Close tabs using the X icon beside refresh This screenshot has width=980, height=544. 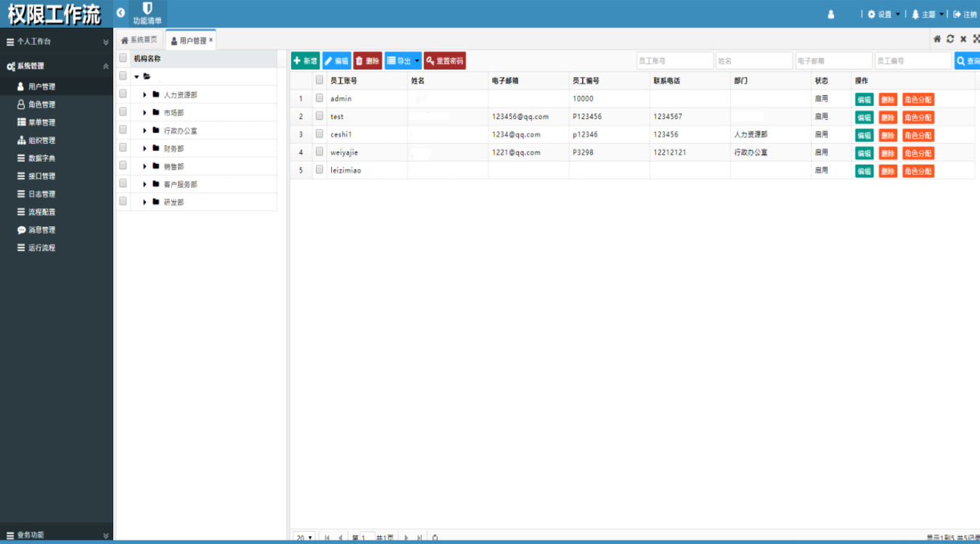pos(963,39)
